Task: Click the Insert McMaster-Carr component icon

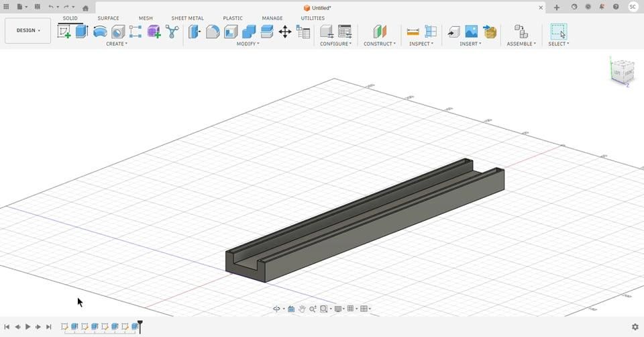Action: pos(490,32)
